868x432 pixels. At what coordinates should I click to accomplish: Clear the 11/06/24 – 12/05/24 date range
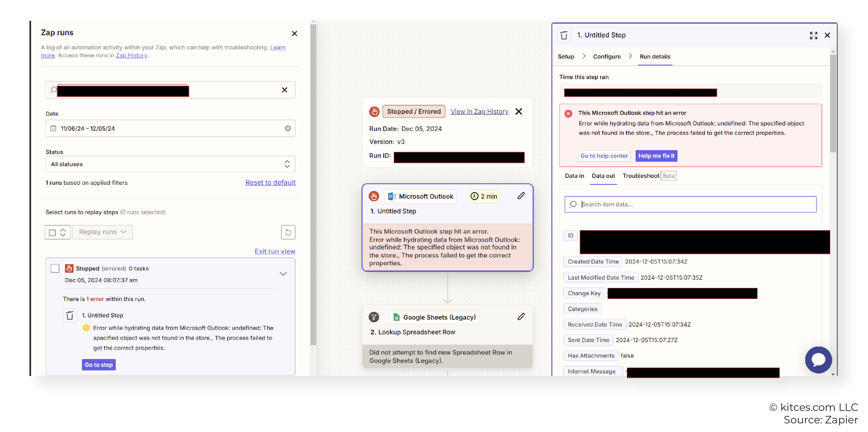coord(287,128)
